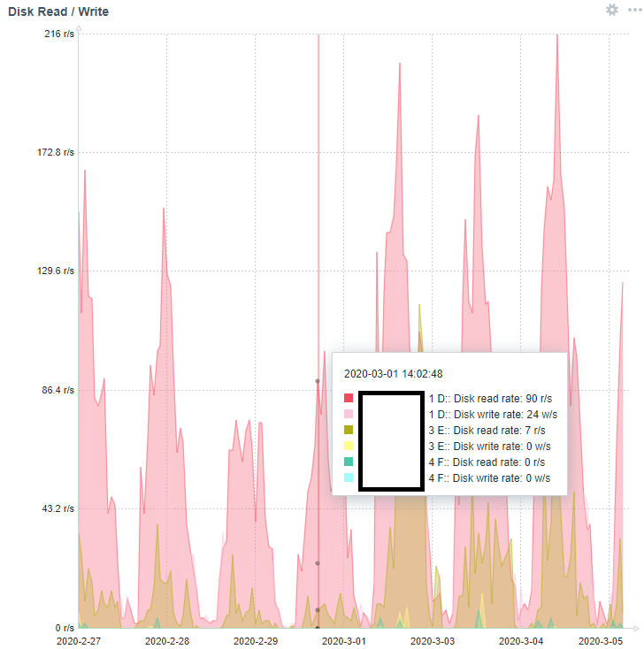Click the tooltip timestamp 2020-03-01 14:02:48
The width and height of the screenshot is (644, 649).
[x=394, y=374]
